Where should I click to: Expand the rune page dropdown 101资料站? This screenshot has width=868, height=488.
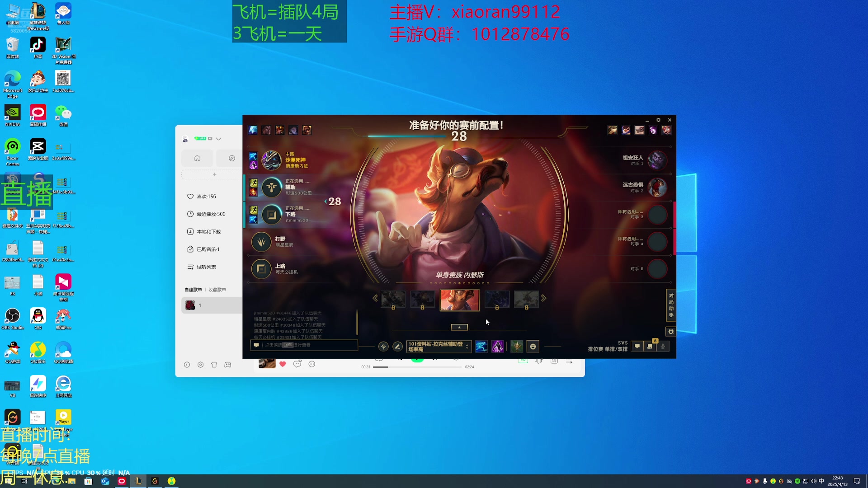coord(439,347)
